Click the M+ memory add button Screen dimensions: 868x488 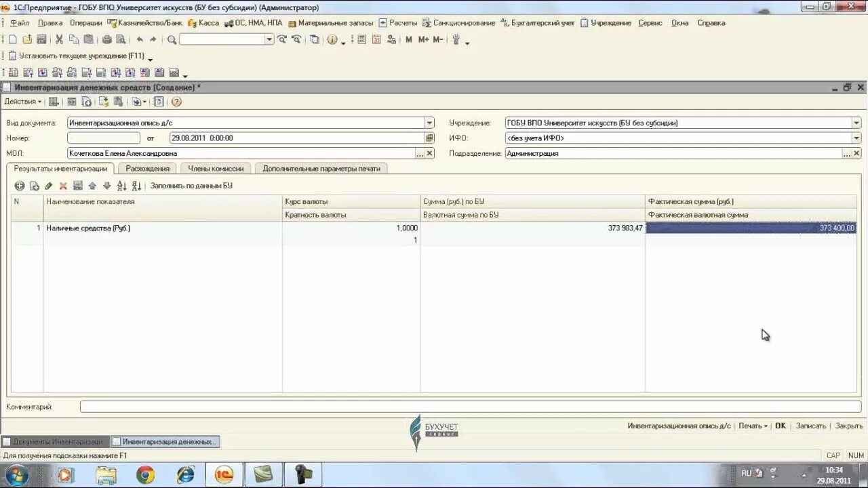[x=423, y=40]
